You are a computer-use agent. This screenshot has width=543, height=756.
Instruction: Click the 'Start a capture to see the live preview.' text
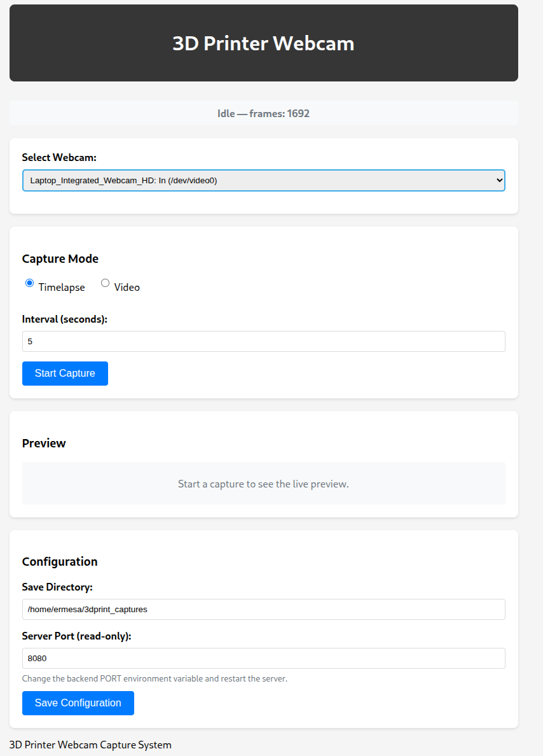263,484
